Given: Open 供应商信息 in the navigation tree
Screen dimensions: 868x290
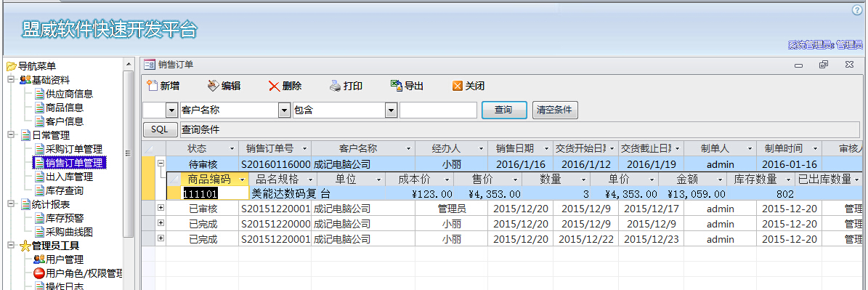Looking at the screenshot, I should click(x=69, y=94).
